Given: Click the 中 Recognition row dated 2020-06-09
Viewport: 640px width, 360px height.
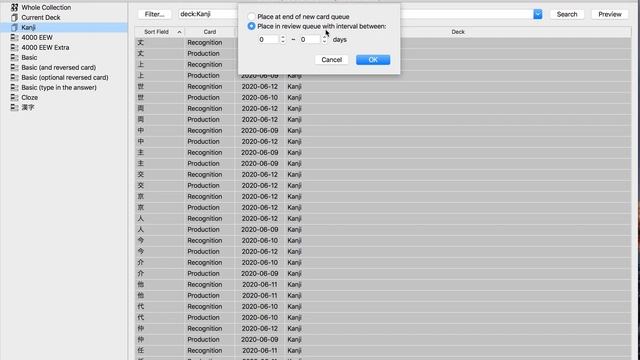Looking at the screenshot, I should [x=383, y=131].
